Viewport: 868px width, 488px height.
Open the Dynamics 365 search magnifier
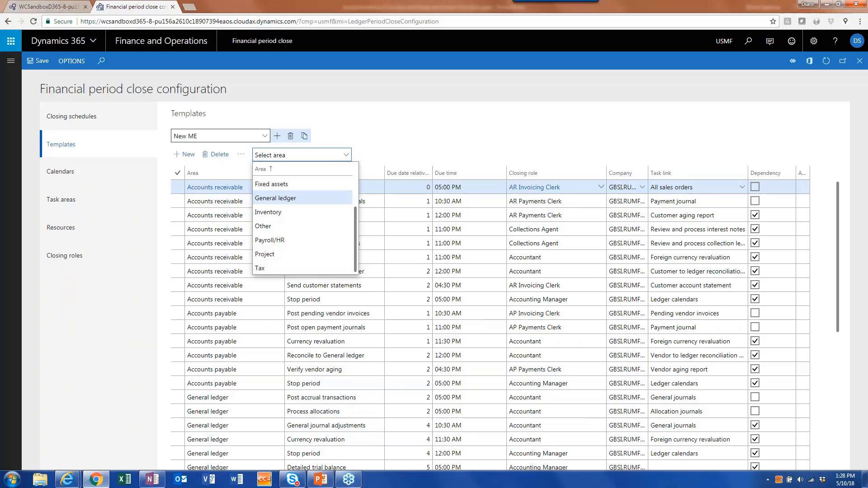748,41
